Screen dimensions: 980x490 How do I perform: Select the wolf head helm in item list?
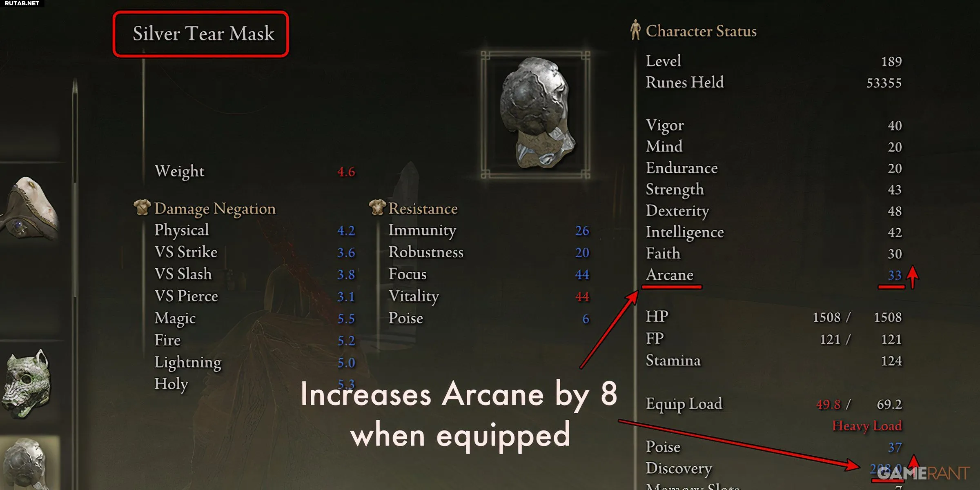pos(27,384)
